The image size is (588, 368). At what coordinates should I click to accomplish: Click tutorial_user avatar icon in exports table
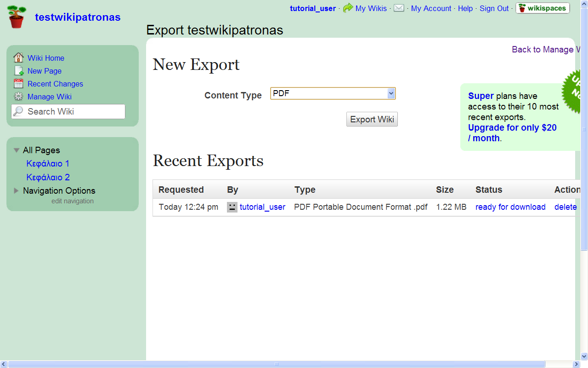click(x=232, y=207)
